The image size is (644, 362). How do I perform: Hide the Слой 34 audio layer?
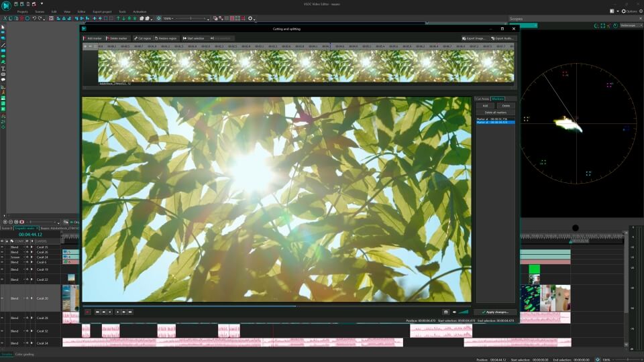pyautogui.click(x=3, y=343)
